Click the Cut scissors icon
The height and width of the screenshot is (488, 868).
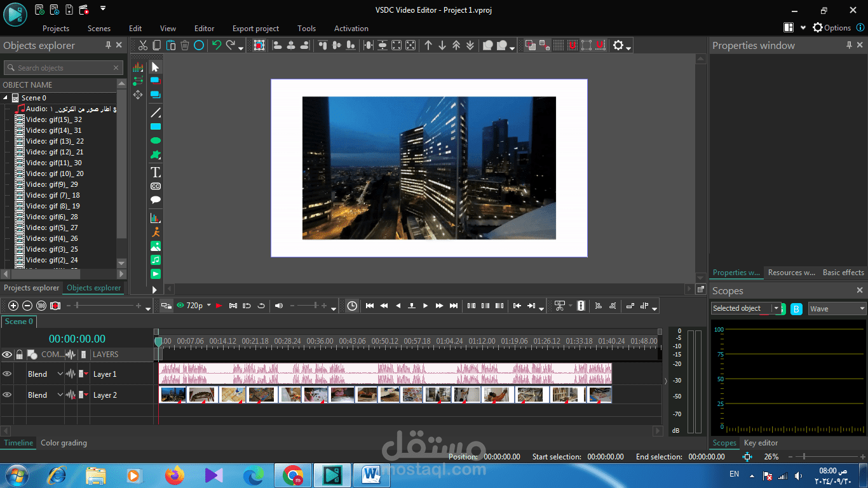[x=143, y=45]
